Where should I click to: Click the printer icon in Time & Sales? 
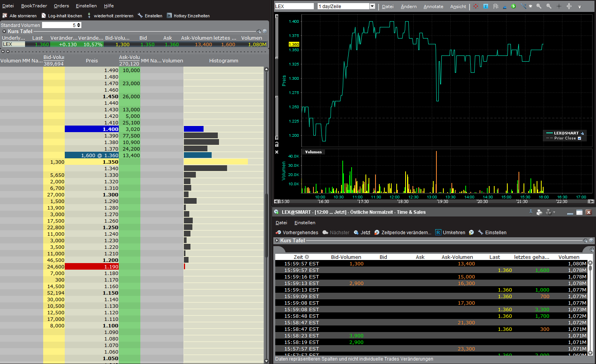click(539, 212)
